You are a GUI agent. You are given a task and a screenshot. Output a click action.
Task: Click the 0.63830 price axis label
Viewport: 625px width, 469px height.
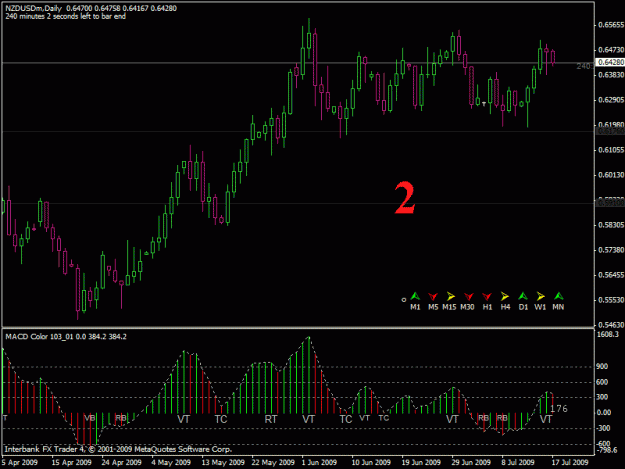tap(611, 75)
